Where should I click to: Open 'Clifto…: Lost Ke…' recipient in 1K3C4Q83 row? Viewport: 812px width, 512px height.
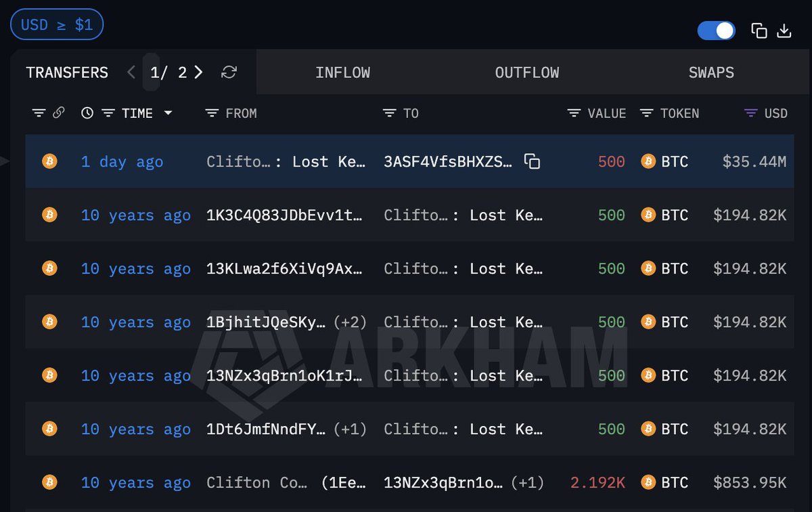[463, 215]
